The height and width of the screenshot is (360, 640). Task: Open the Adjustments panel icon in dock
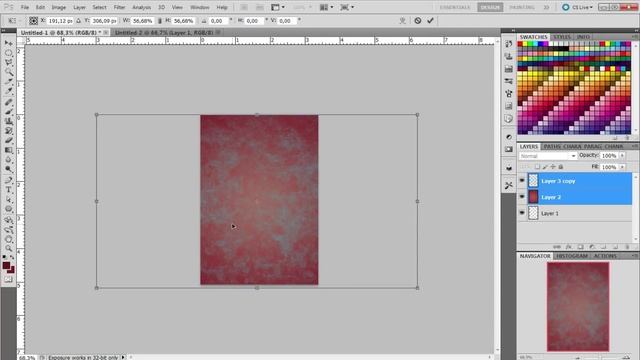click(x=509, y=137)
